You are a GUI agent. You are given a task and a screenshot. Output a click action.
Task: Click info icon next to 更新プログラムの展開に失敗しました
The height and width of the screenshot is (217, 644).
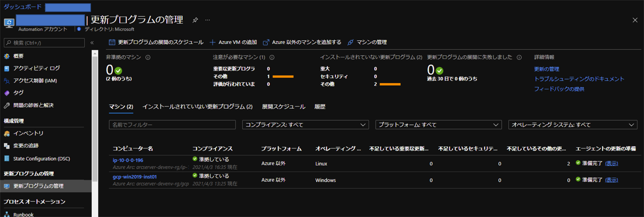[x=518, y=57]
